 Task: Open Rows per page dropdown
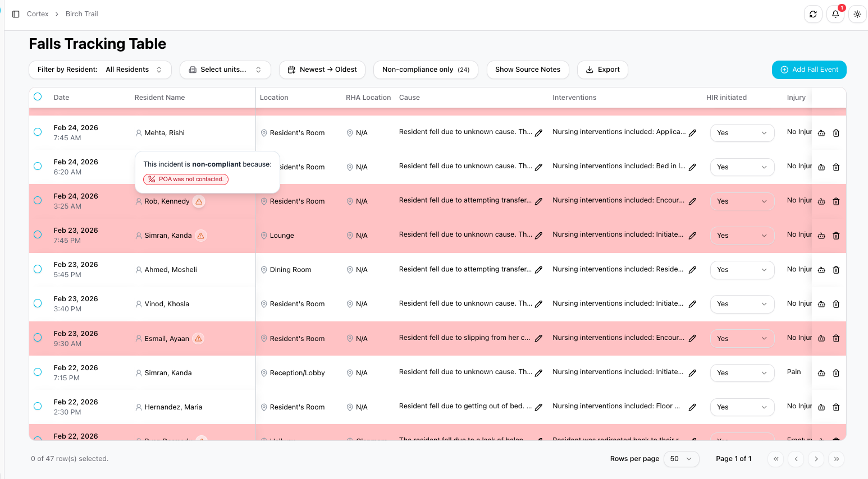tap(681, 459)
